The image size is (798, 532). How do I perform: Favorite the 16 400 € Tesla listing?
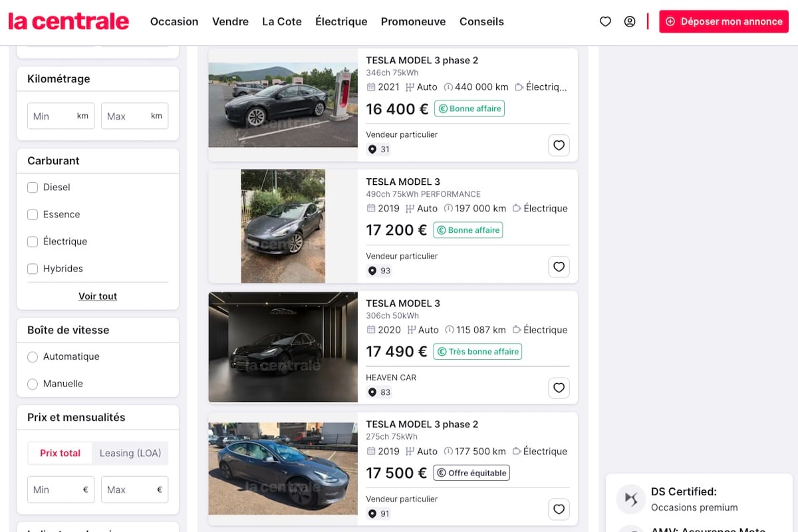point(559,145)
